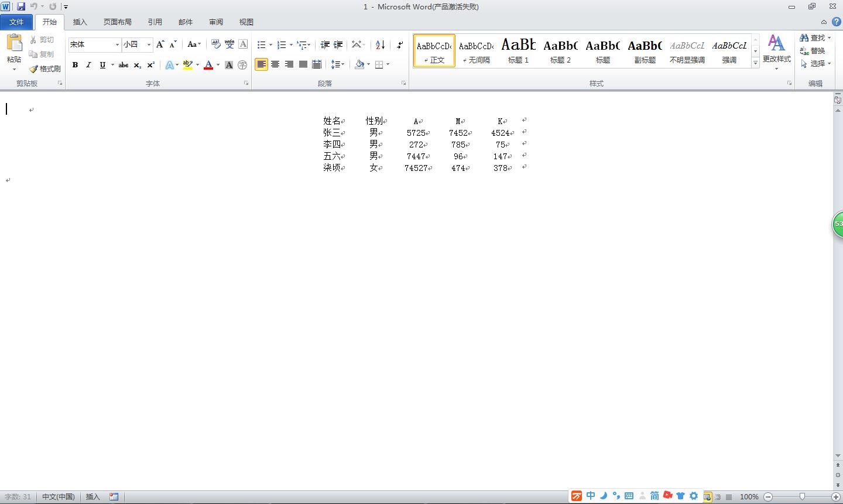Switch to the View (视图) tab
Screen dimensions: 843x504
click(x=246, y=22)
